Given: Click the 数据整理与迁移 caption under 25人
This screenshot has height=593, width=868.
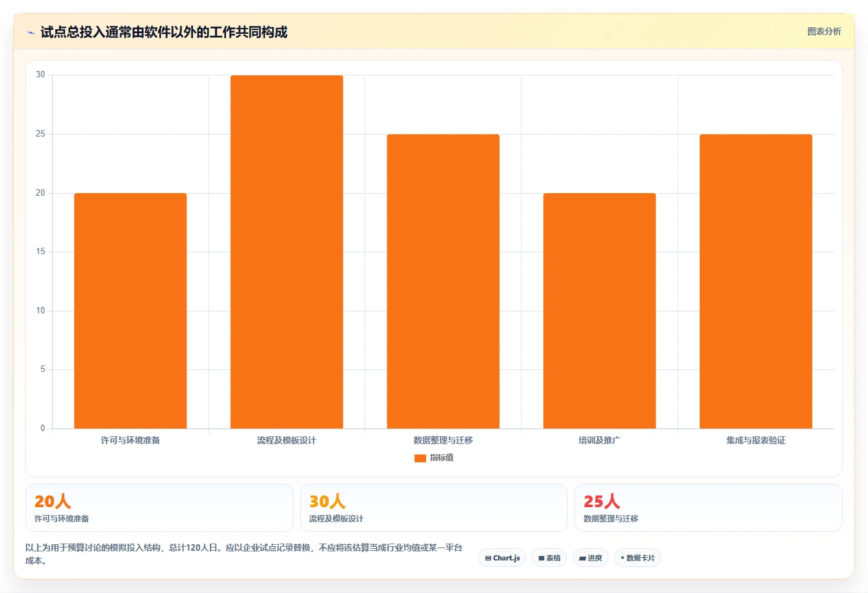Looking at the screenshot, I should point(611,519).
